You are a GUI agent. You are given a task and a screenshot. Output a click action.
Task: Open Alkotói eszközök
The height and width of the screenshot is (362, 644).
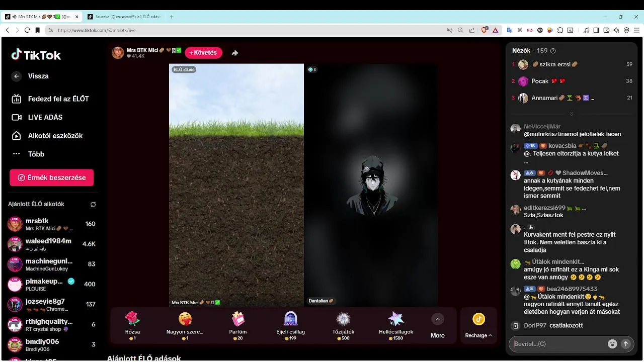[x=48, y=136]
